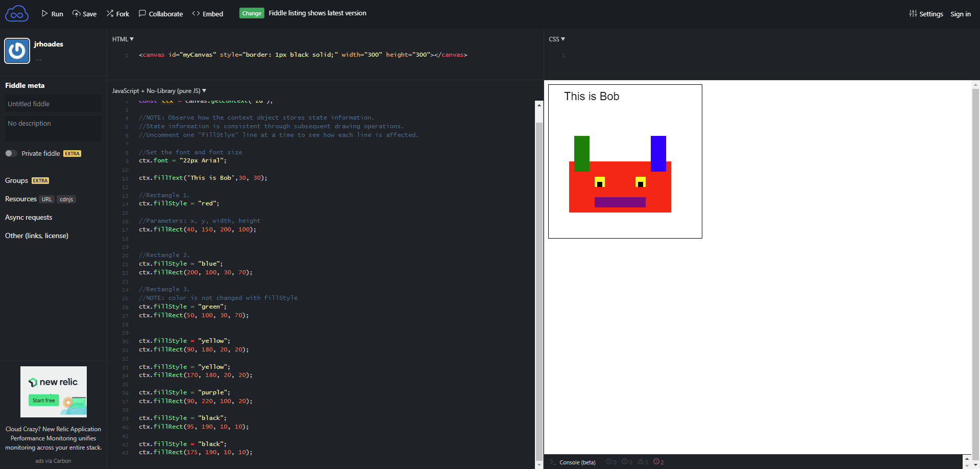
Task: Click the jrhoades user avatar
Action: (17, 51)
